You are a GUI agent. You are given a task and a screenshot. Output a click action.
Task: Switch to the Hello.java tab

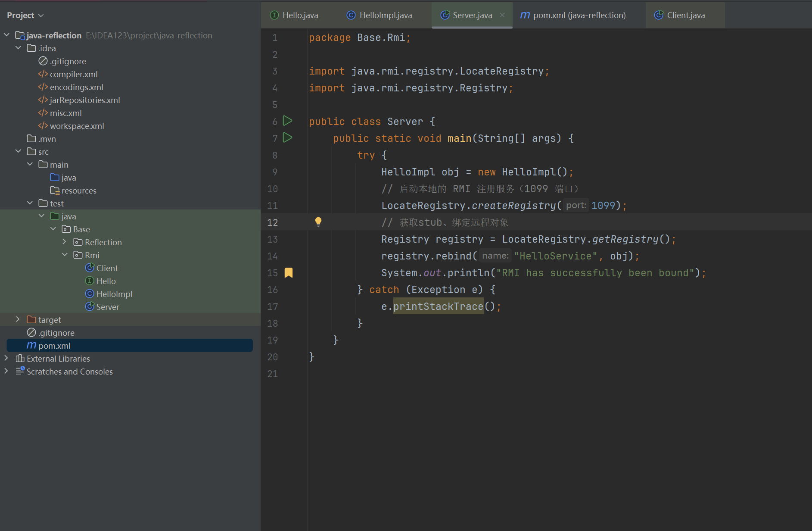tap(300, 16)
